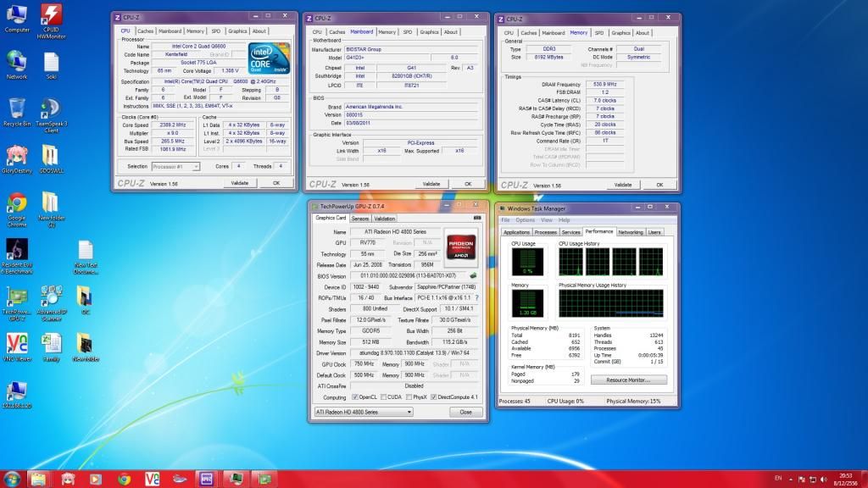Open View menu in Task Manager
This screenshot has height=488, width=868.
[x=547, y=220]
